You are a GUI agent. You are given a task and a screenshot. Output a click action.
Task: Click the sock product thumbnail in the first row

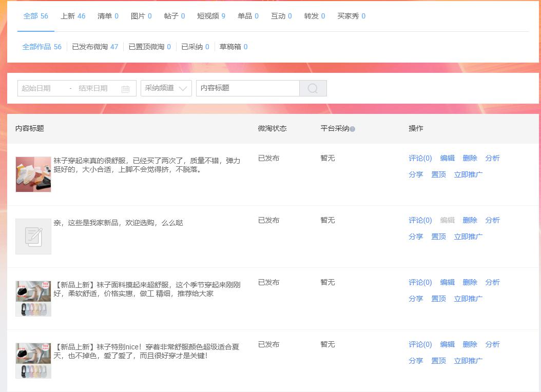(x=33, y=174)
